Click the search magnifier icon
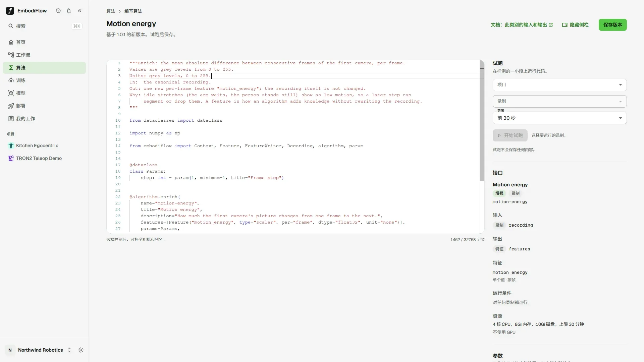Viewport: 644px width, 362px height. point(11,26)
